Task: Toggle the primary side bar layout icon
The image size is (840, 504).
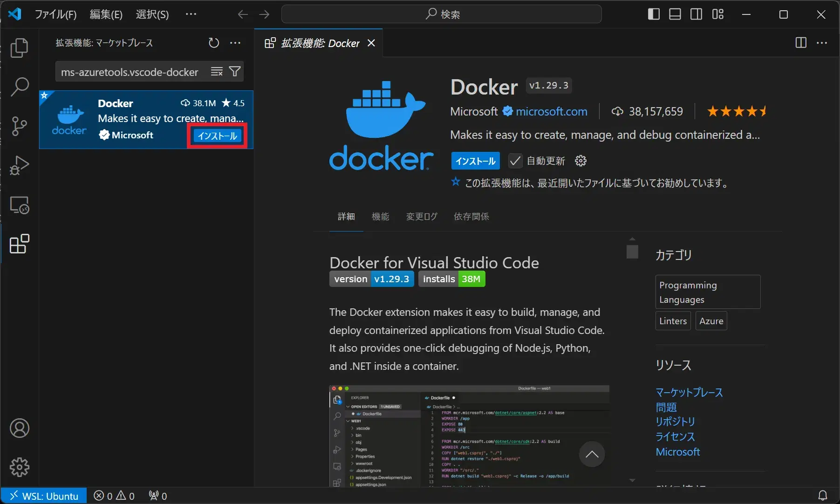Action: tap(654, 14)
